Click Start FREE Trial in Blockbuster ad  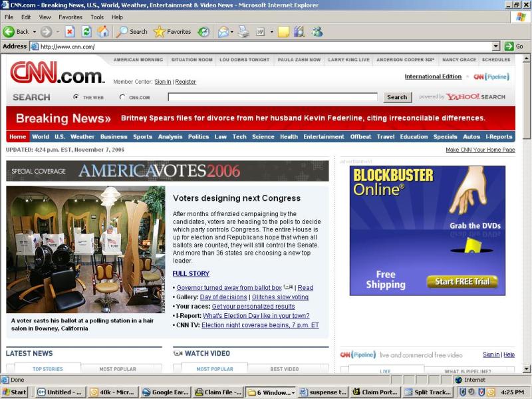tap(462, 281)
